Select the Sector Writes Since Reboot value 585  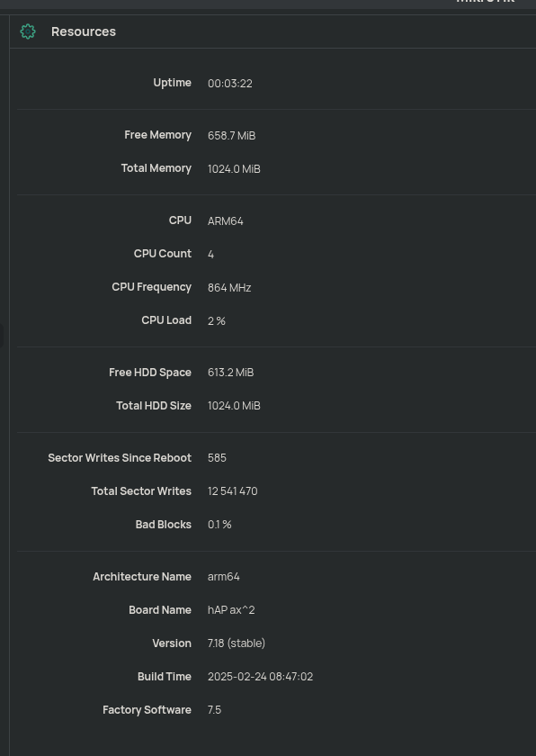(x=217, y=457)
